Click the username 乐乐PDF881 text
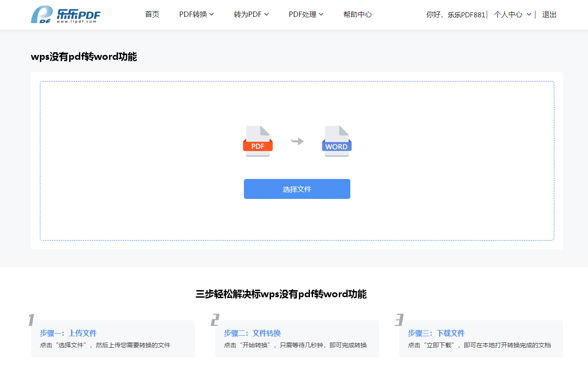 pyautogui.click(x=466, y=15)
